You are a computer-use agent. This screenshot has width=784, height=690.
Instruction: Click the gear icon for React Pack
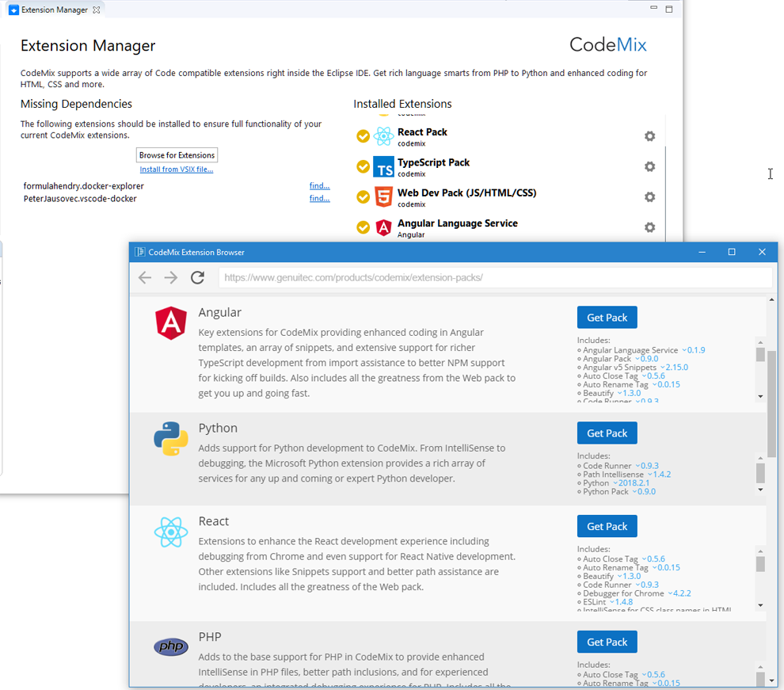(649, 136)
